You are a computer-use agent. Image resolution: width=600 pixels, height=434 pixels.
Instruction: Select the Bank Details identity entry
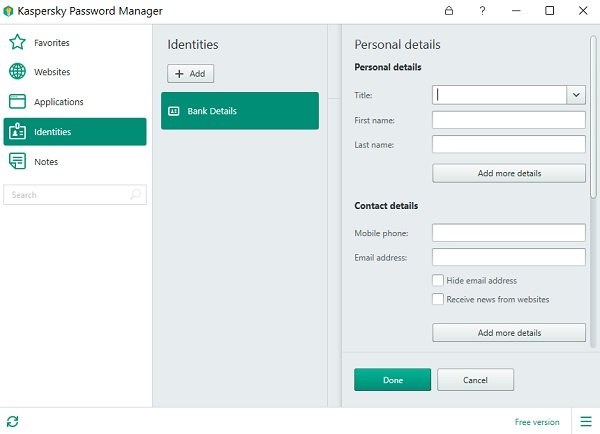tap(240, 111)
